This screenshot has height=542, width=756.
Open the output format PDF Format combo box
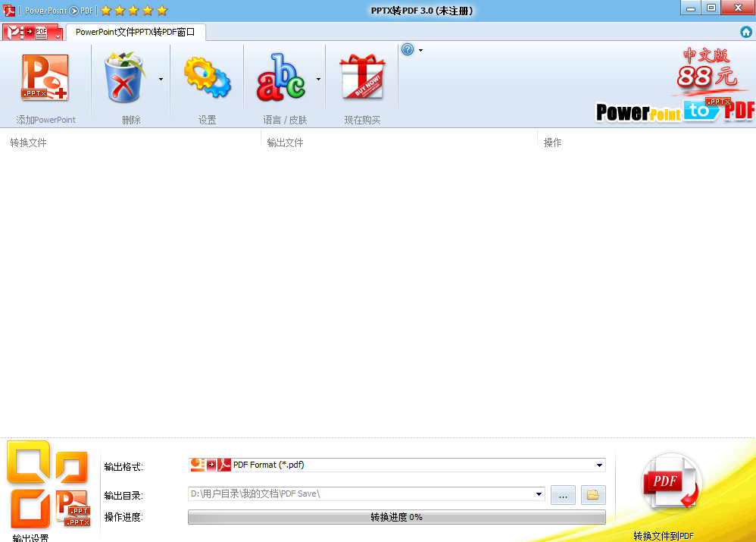tap(396, 465)
